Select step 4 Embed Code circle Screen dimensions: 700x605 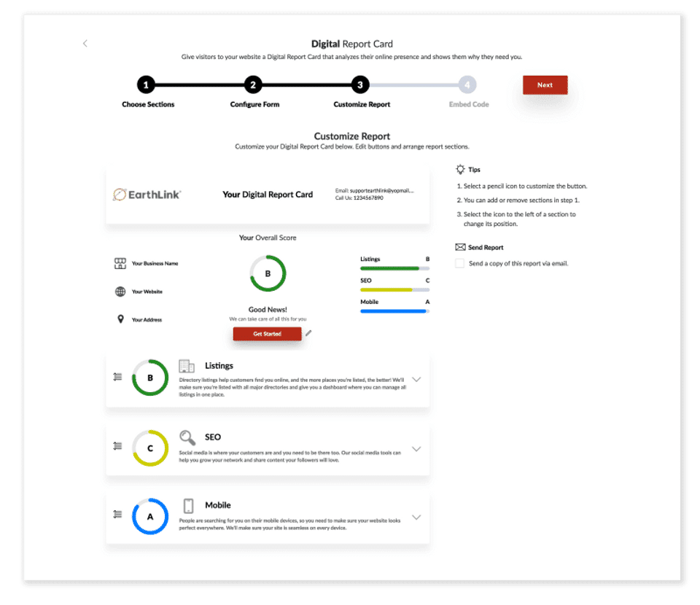tap(467, 85)
